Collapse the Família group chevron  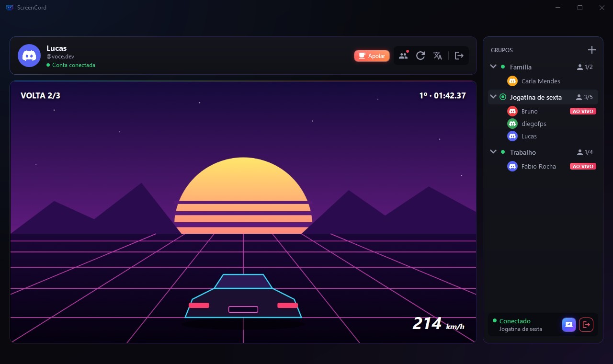(x=493, y=67)
